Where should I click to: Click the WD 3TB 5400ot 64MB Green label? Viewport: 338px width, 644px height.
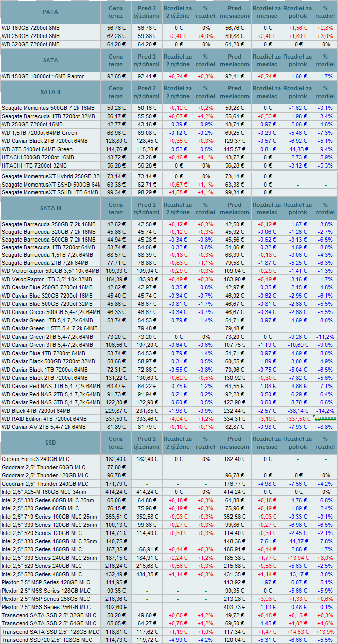tap(37, 149)
